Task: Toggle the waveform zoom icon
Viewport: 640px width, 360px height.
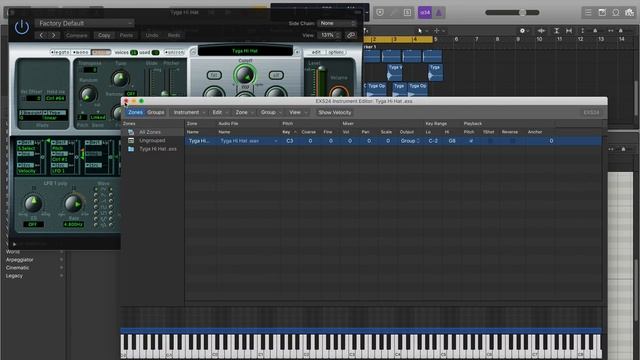Action: pyautogui.click(x=541, y=31)
